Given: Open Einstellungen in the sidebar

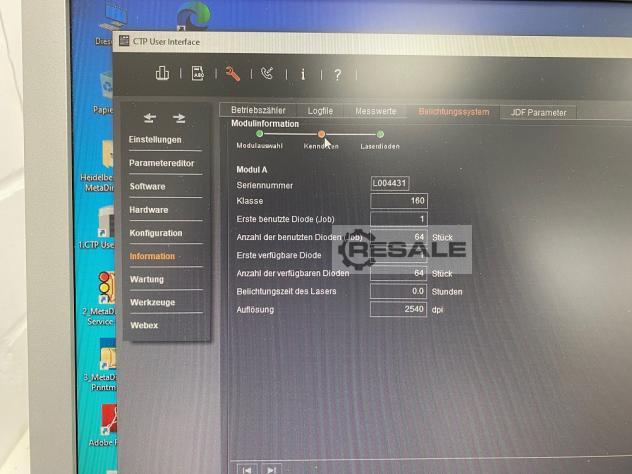Looking at the screenshot, I should click(155, 140).
